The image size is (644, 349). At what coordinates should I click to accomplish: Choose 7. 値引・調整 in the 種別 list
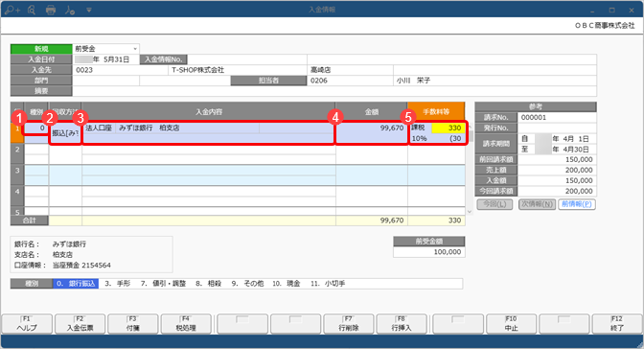[164, 284]
